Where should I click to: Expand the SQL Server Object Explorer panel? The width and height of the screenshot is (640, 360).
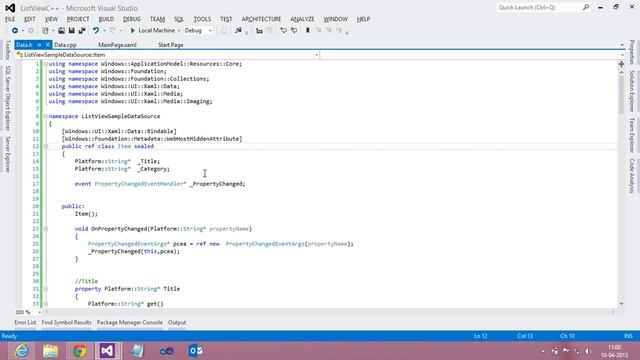click(x=7, y=98)
